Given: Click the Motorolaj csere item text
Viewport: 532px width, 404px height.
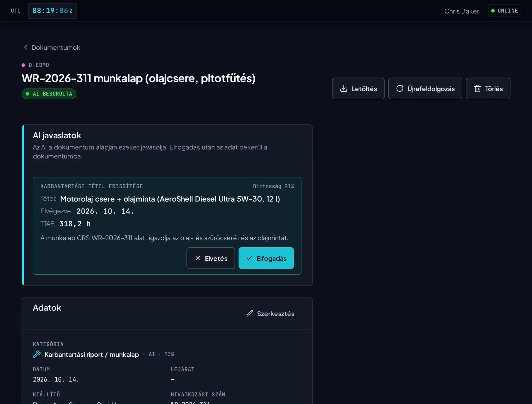Looking at the screenshot, I should pos(170,199).
